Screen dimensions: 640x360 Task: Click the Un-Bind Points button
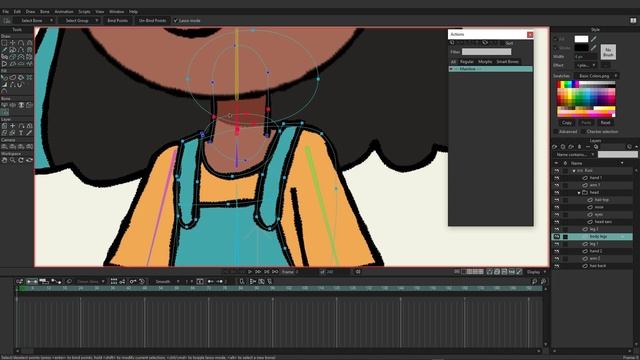[x=152, y=20]
